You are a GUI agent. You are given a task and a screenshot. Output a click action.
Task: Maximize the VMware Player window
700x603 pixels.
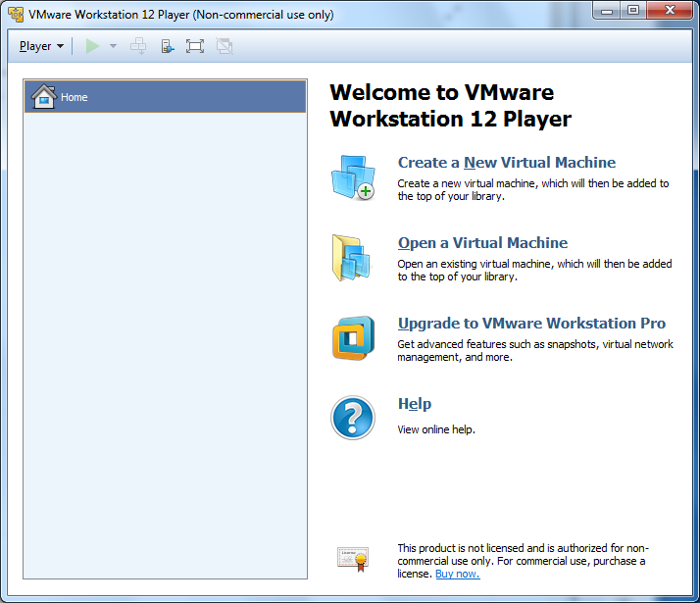633,11
